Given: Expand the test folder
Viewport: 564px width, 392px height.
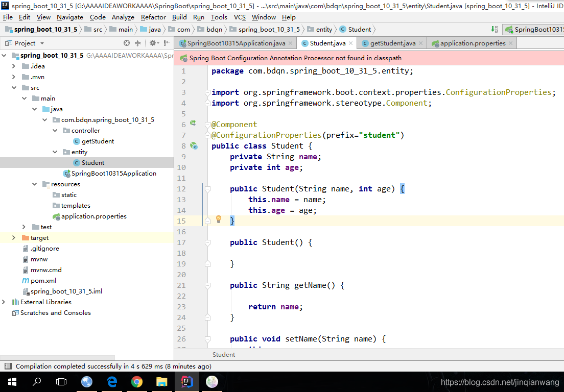Looking at the screenshot, I should (x=24, y=227).
